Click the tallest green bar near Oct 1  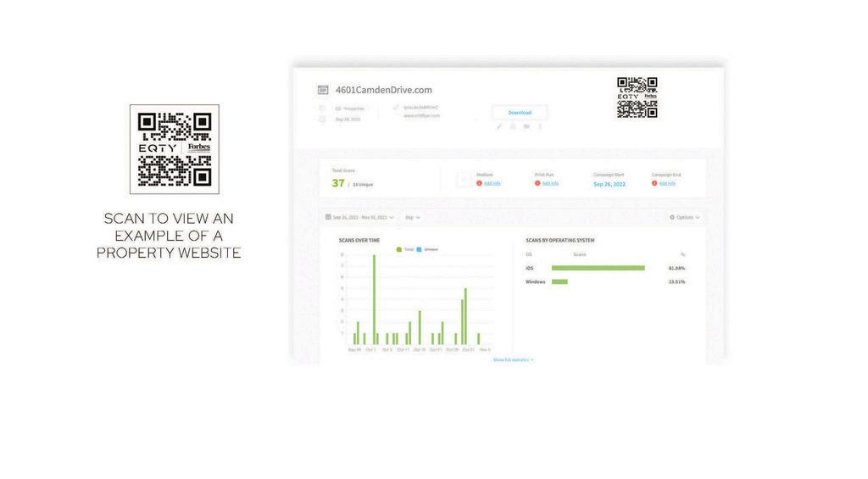tap(374, 299)
